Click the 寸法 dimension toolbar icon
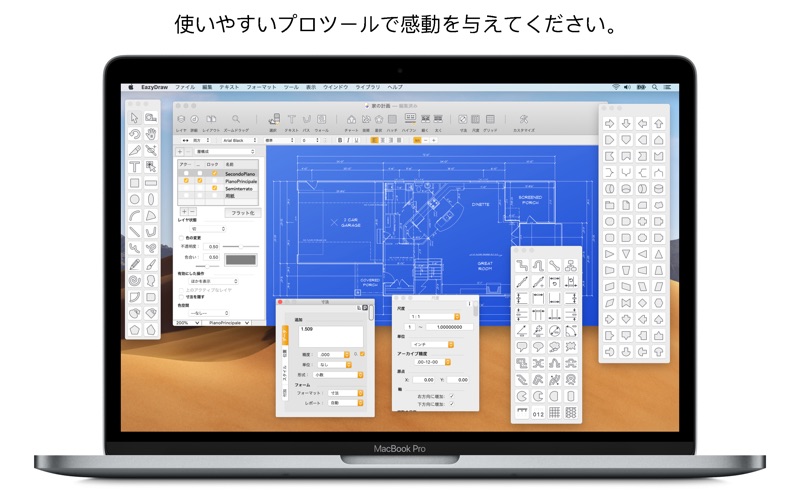Image resolution: width=800 pixels, height=500 pixels. [x=463, y=119]
